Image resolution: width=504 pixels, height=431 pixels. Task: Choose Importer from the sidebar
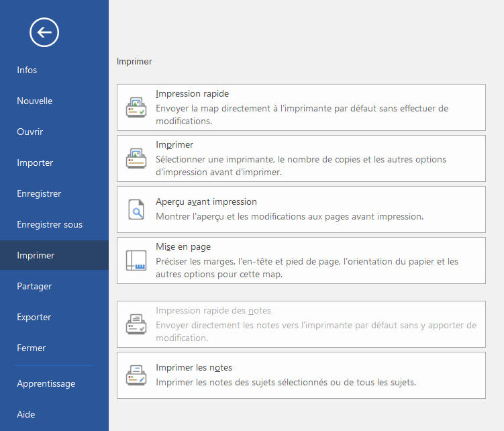[35, 162]
